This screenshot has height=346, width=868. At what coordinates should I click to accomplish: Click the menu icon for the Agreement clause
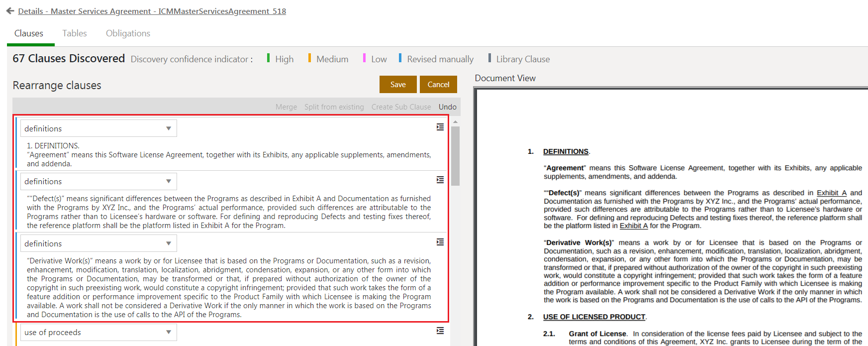[x=440, y=127]
